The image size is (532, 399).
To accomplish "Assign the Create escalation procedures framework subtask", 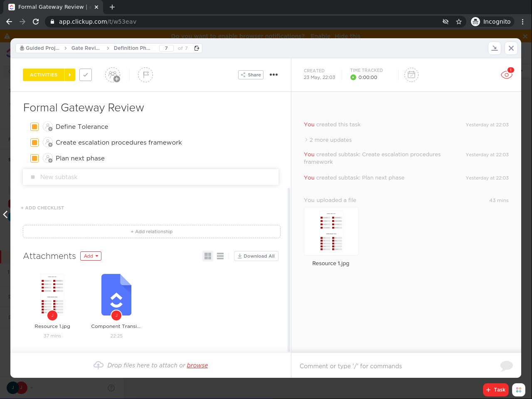I will [48, 143].
